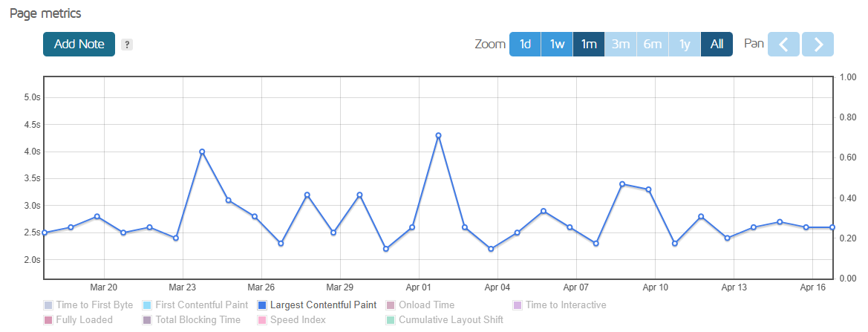Click the help question mark icon
This screenshot has width=868, height=332.
click(127, 45)
